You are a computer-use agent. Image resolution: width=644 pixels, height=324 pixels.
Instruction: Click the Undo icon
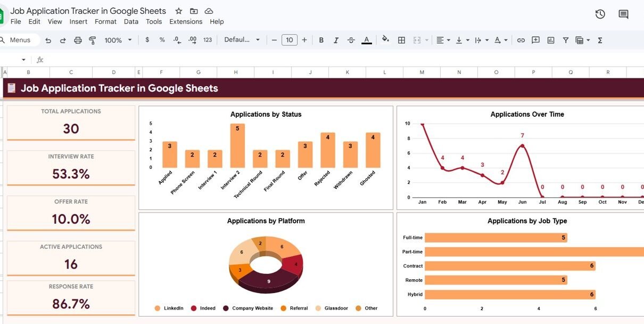pos(48,40)
